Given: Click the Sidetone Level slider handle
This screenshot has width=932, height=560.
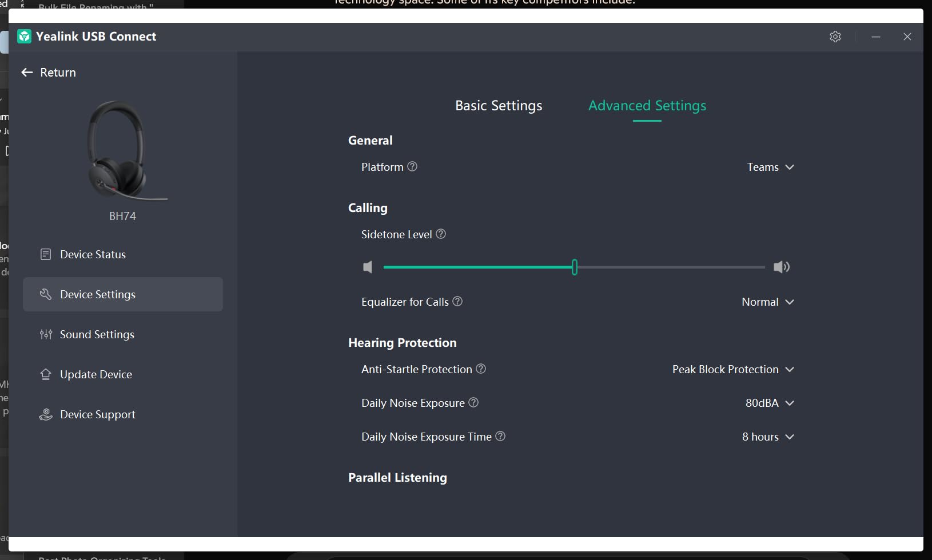Looking at the screenshot, I should click(x=575, y=267).
